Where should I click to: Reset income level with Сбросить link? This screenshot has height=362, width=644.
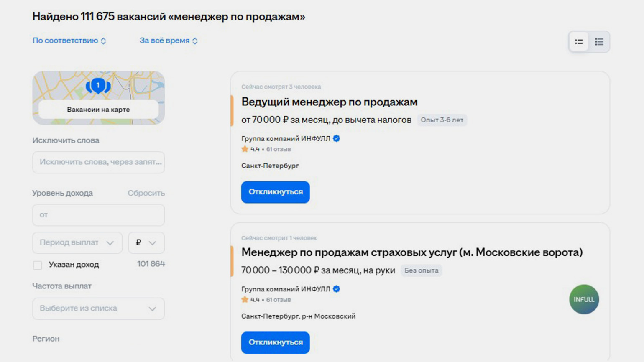146,193
